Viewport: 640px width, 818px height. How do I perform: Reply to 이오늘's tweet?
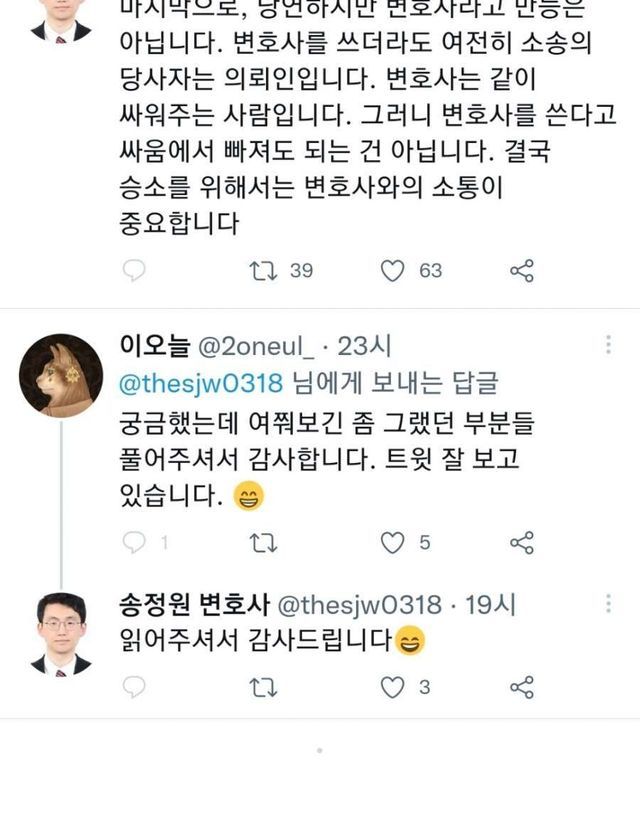click(x=134, y=542)
